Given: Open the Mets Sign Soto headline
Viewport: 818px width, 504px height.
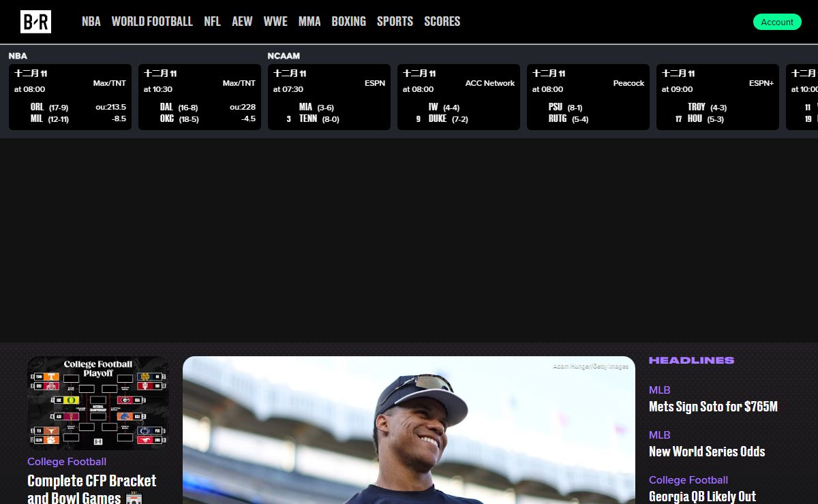Looking at the screenshot, I should [x=713, y=407].
